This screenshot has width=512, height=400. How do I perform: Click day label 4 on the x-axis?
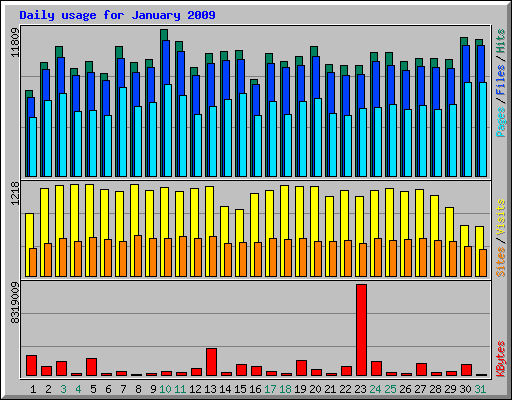coord(78,389)
